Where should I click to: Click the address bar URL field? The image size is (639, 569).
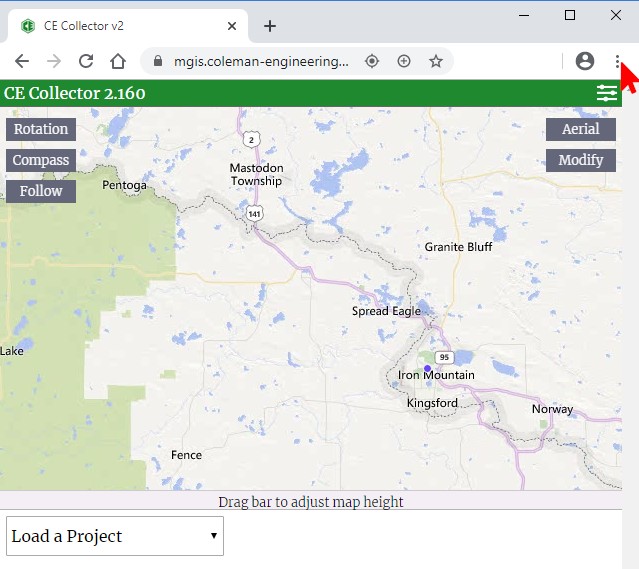tap(260, 61)
